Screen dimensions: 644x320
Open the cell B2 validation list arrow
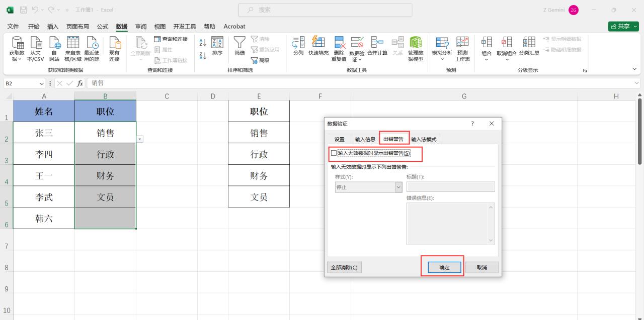point(140,139)
